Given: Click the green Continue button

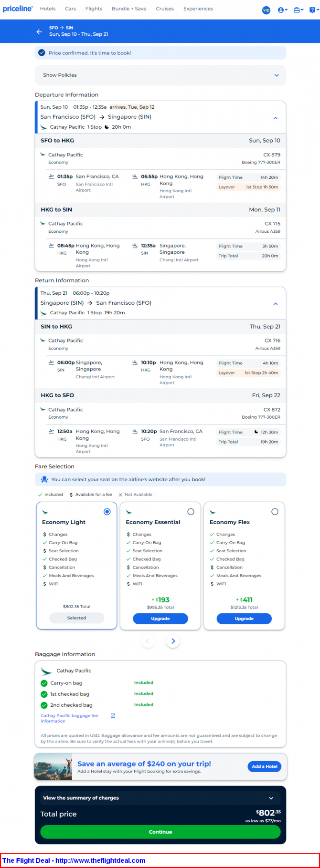Looking at the screenshot, I should 160,832.
